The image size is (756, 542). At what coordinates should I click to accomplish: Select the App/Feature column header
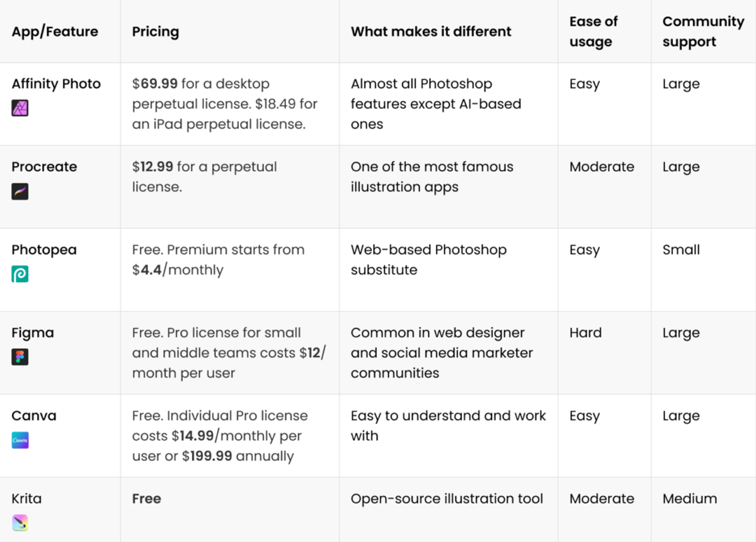[55, 31]
